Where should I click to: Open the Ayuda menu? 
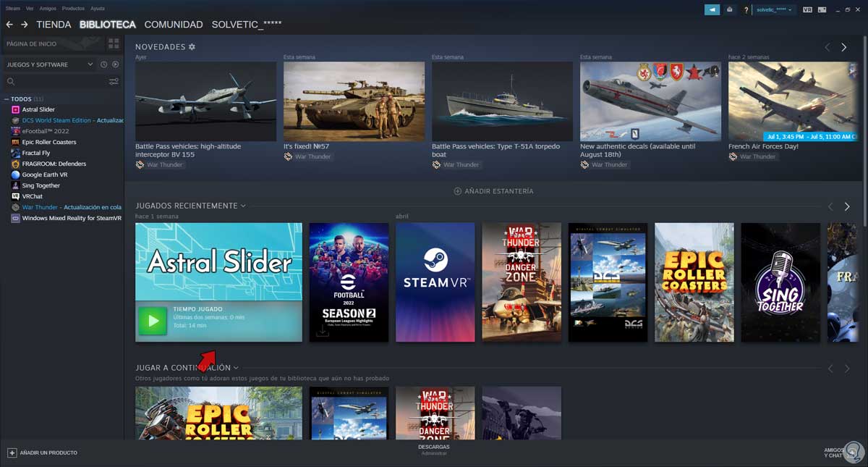coord(98,8)
